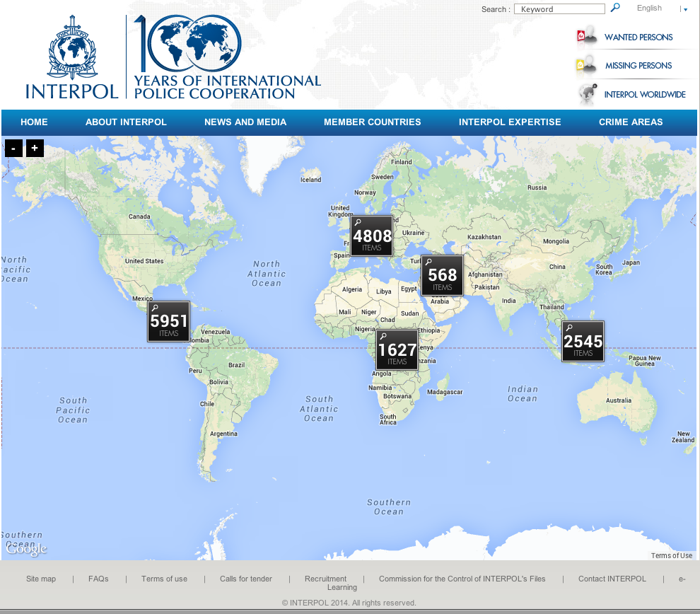Open the Calls for tender link
Viewport: 700px width, 614px height.
(x=245, y=579)
